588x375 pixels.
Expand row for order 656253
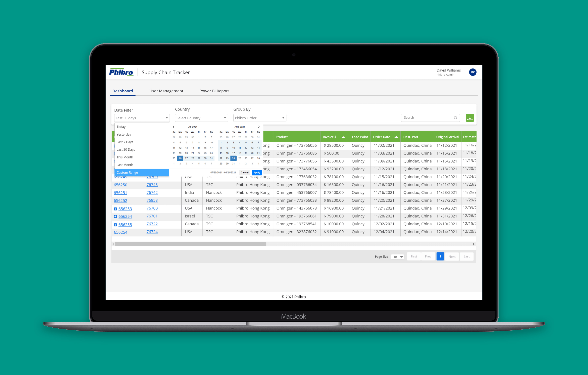pyautogui.click(x=115, y=209)
